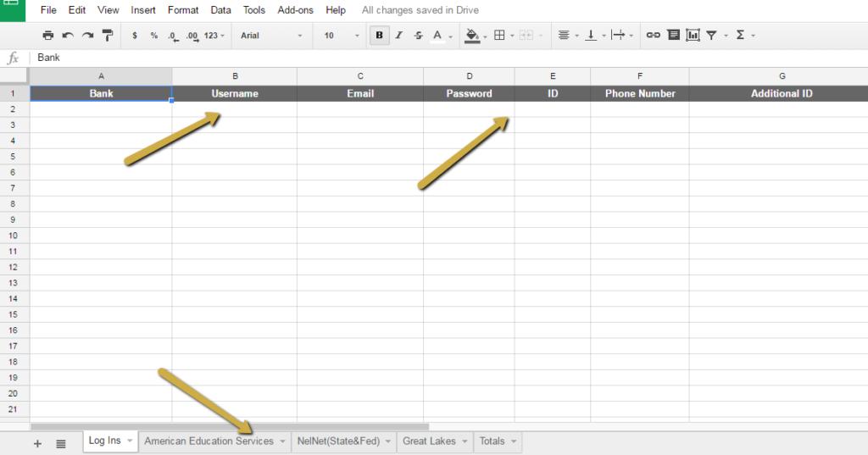Decrease decimal places
The image size is (868, 455).
click(173, 36)
